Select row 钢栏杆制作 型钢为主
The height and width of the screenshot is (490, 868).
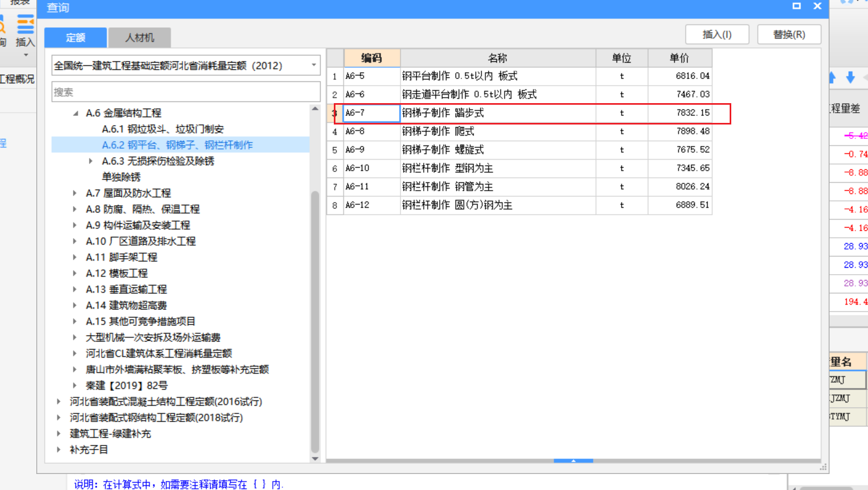[519, 168]
